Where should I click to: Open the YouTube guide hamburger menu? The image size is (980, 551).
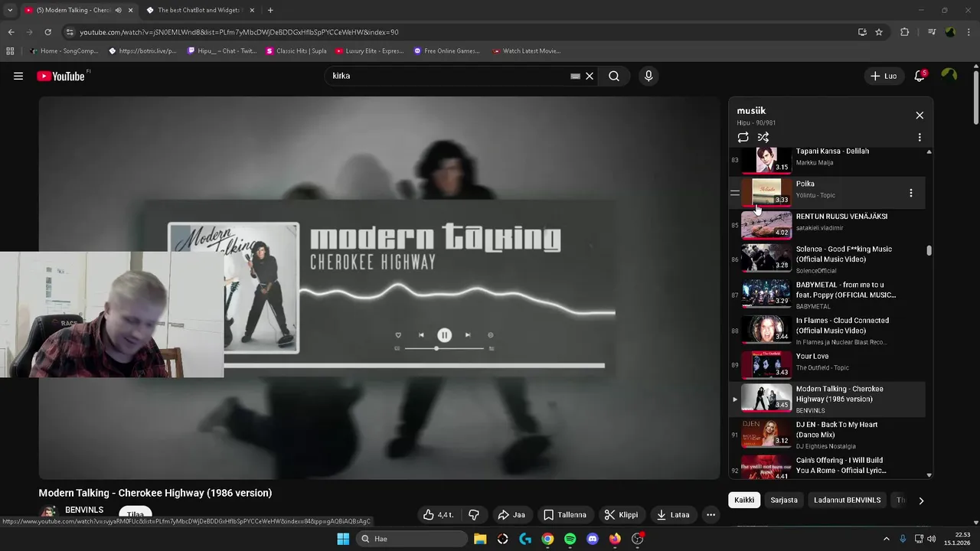(x=18, y=76)
